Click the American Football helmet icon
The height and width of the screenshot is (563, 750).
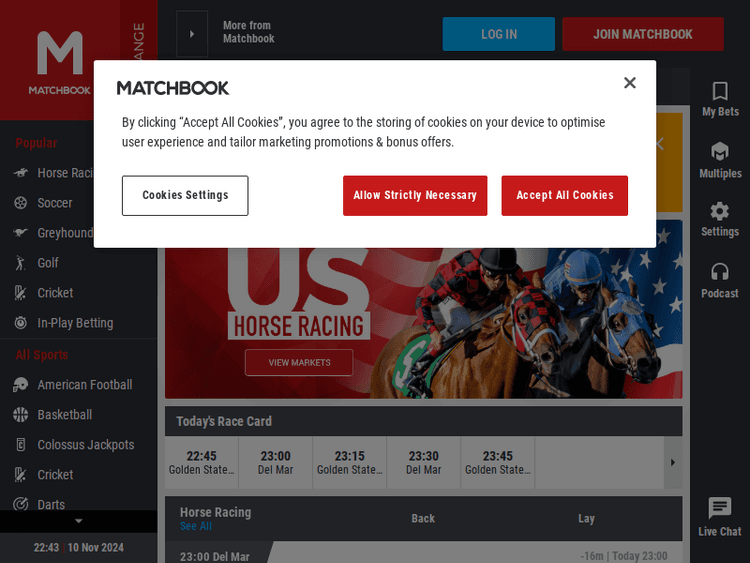[20, 385]
